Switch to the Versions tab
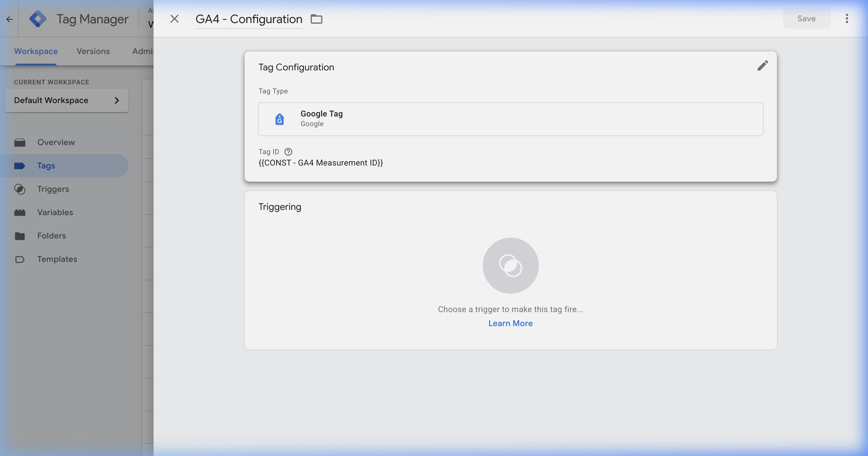 pos(93,51)
